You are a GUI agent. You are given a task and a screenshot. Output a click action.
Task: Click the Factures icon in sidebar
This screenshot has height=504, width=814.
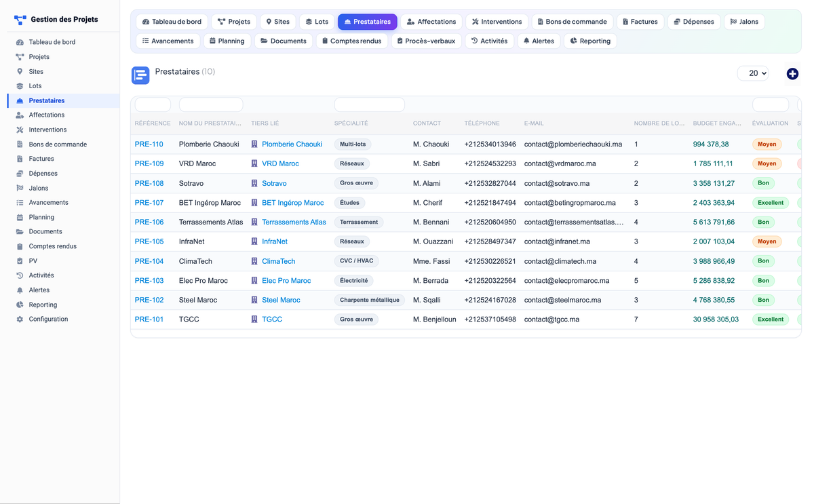20,159
